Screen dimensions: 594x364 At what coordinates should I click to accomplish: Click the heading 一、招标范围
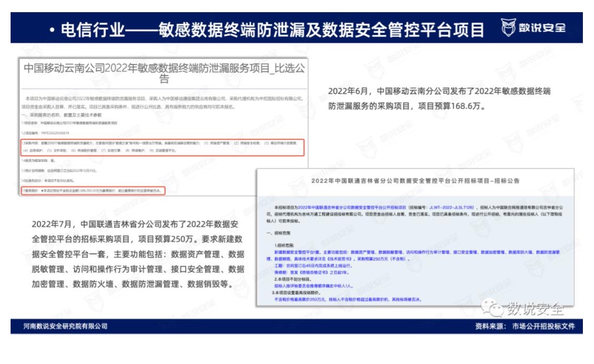point(278,233)
